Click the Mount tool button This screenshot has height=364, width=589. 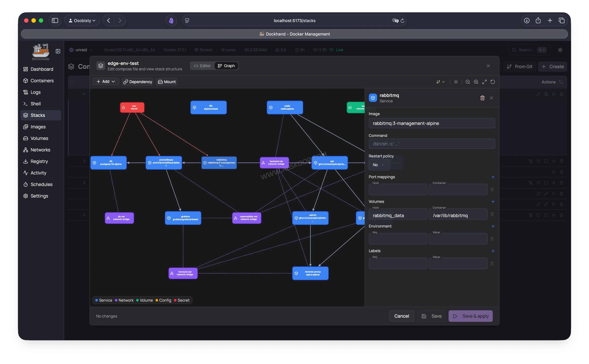tap(167, 82)
